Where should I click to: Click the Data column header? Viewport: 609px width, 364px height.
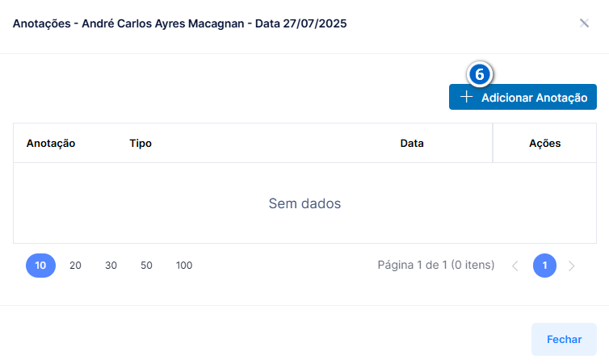412,143
